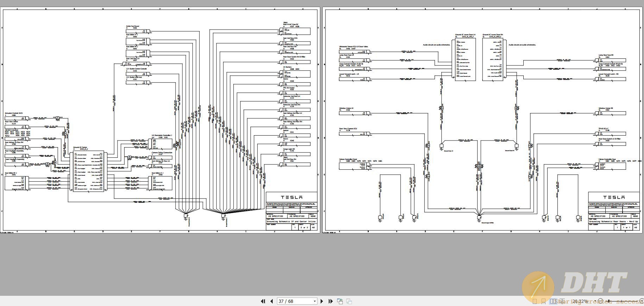The height and width of the screenshot is (306, 644).
Task: Click the 'Ground JC Center' junction block label
Action: (80, 148)
